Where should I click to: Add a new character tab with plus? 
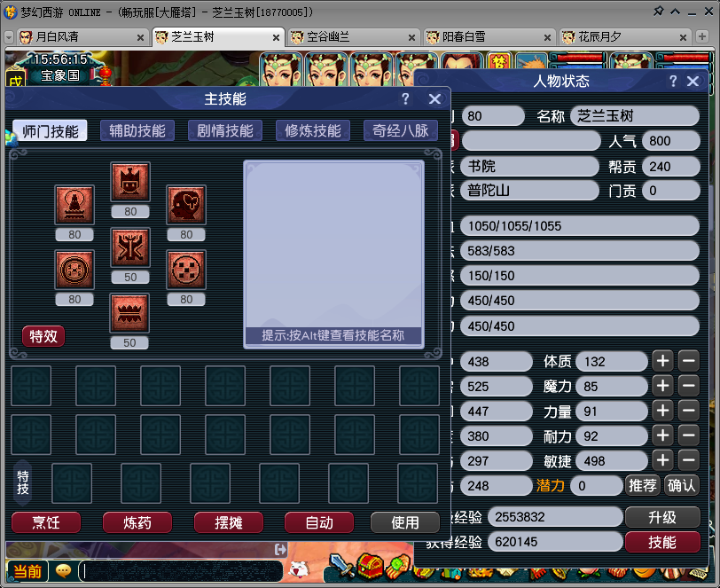(x=701, y=36)
